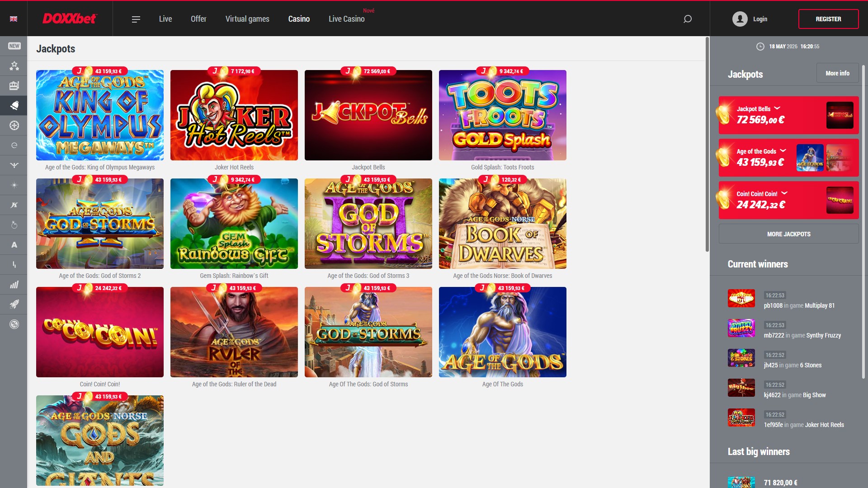The height and width of the screenshot is (488, 868).
Task: Open the rocket sidebar icon
Action: tap(14, 305)
